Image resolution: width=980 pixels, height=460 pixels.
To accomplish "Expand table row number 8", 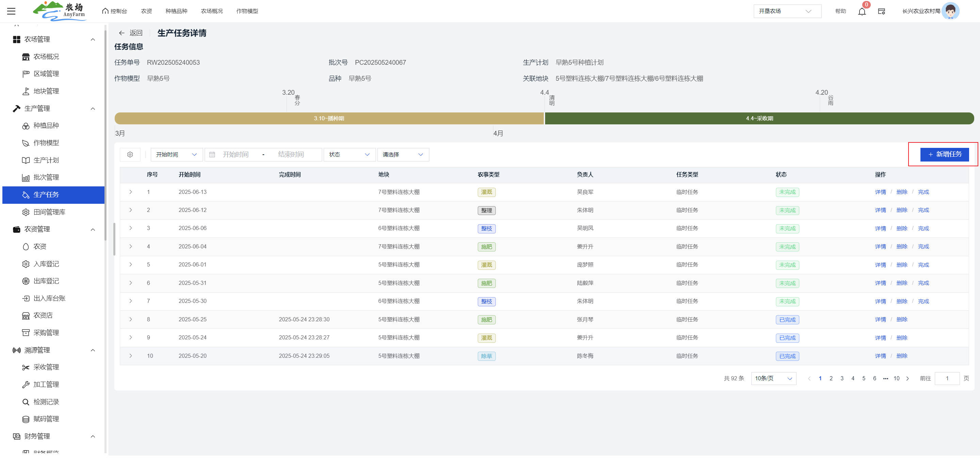I will [x=130, y=320].
